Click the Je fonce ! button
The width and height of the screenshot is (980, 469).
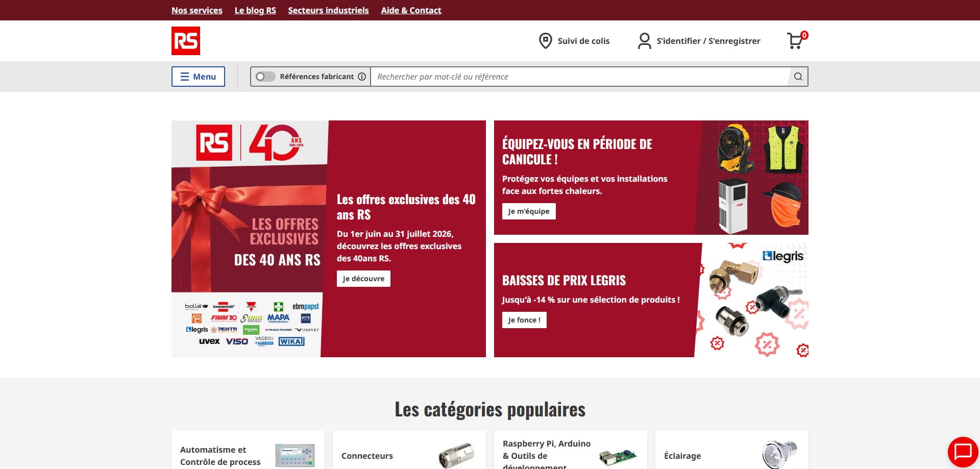[x=524, y=320]
